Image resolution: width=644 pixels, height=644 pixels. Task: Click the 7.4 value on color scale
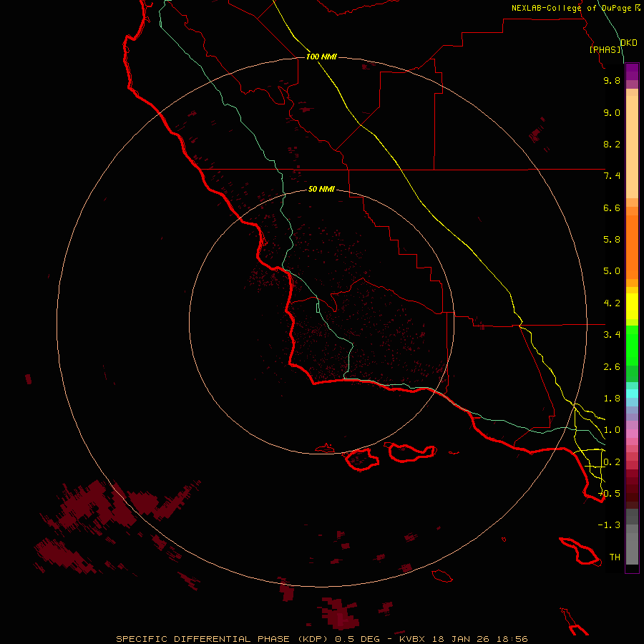612,176
